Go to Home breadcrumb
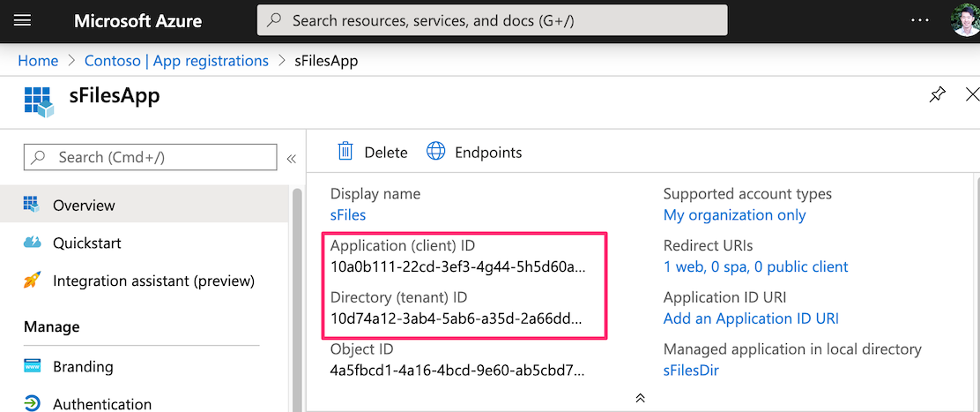This screenshot has width=980, height=412. tap(38, 61)
